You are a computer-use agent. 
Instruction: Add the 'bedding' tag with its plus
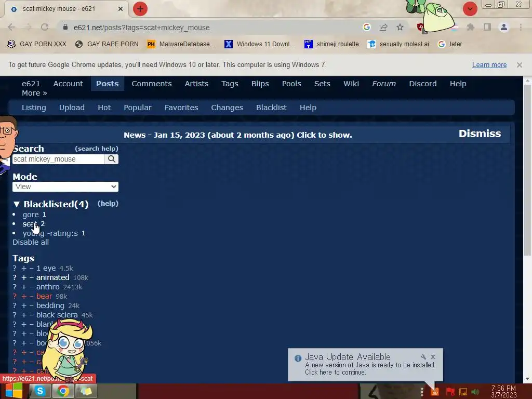point(24,305)
